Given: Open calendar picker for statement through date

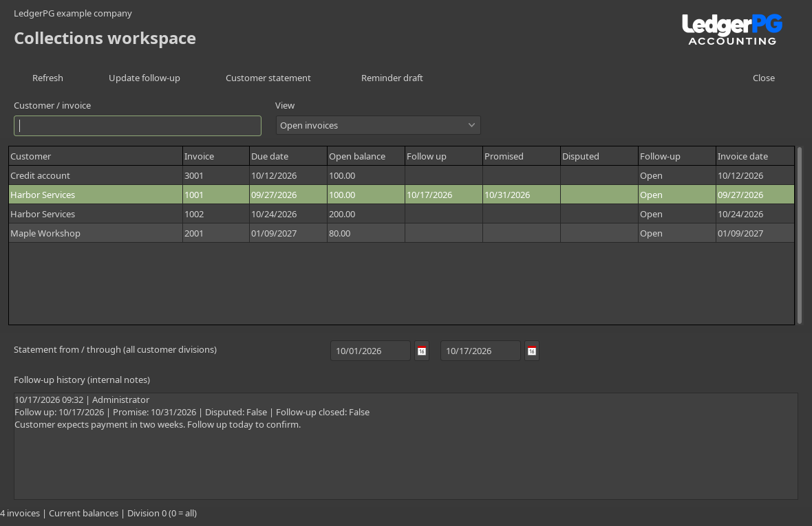Looking at the screenshot, I should 532,351.
